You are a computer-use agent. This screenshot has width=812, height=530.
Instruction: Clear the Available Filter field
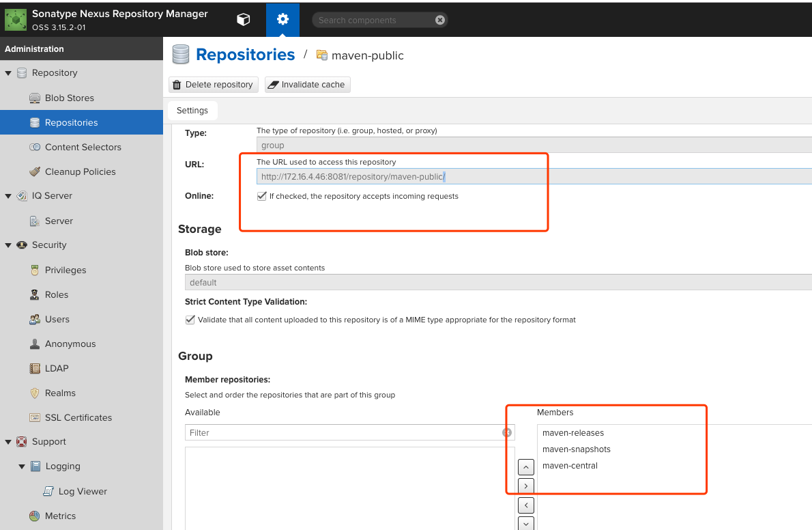tap(507, 432)
